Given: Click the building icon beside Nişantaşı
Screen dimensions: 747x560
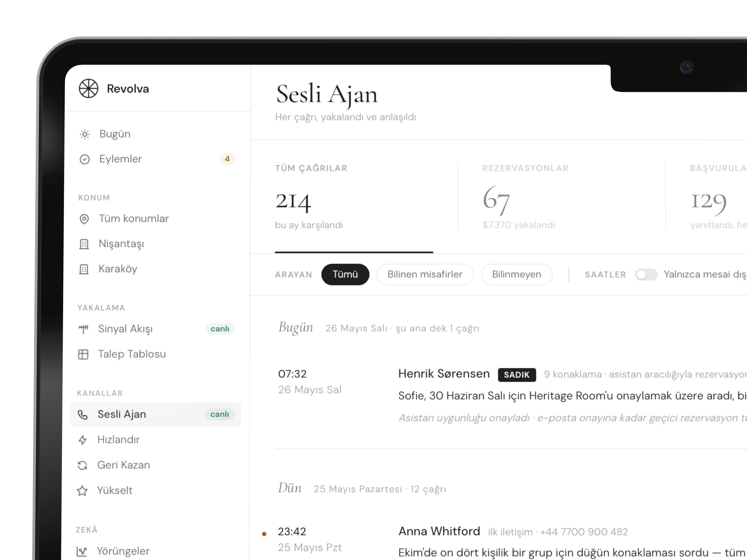Looking at the screenshot, I should click(x=84, y=244).
